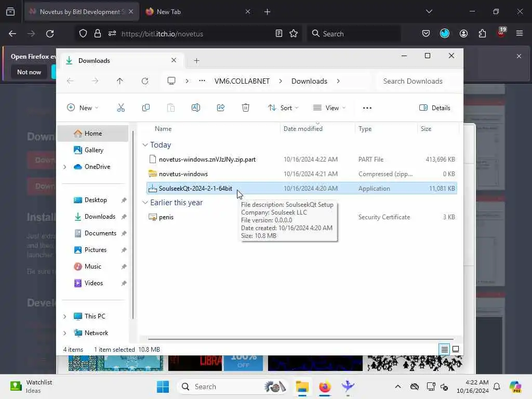Open the New dropdown in Explorer
This screenshot has width=532, height=399.
[x=83, y=108]
